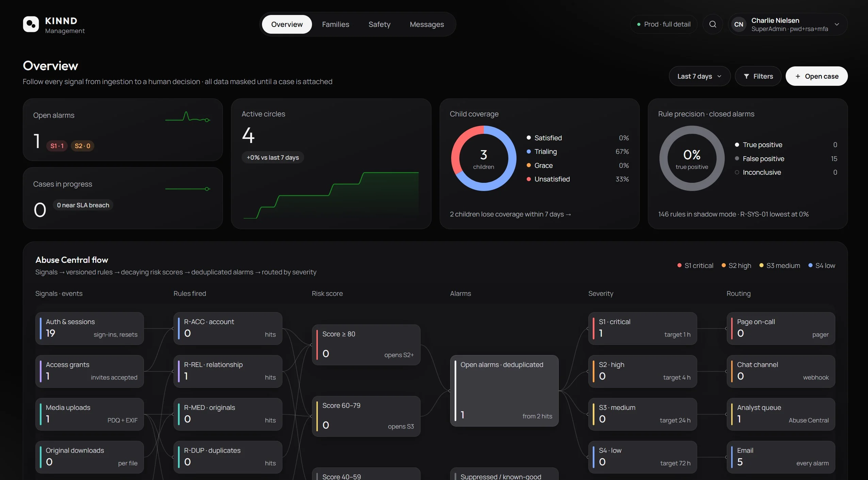Image resolution: width=868 pixels, height=480 pixels.
Task: Open search with the magnifier icon
Action: click(713, 24)
